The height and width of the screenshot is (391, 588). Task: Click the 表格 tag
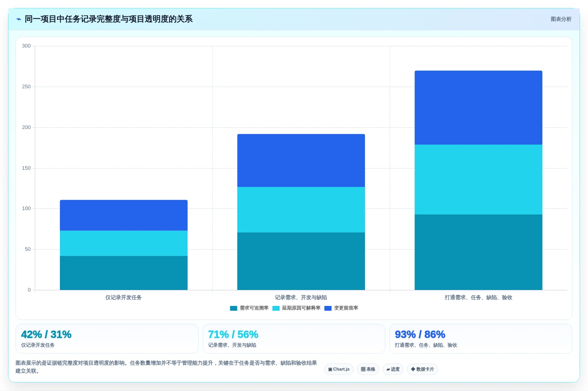pyautogui.click(x=368, y=369)
